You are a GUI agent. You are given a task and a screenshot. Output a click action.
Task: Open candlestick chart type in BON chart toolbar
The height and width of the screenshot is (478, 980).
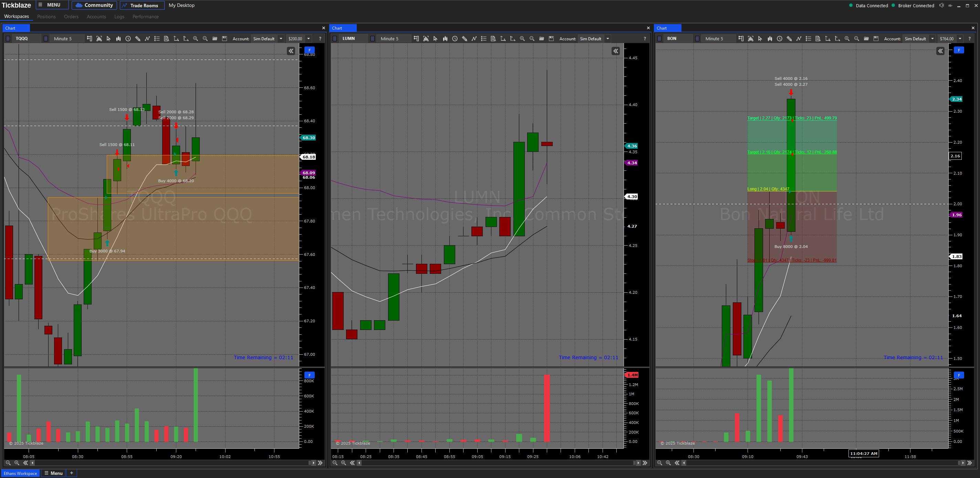[x=770, y=39]
